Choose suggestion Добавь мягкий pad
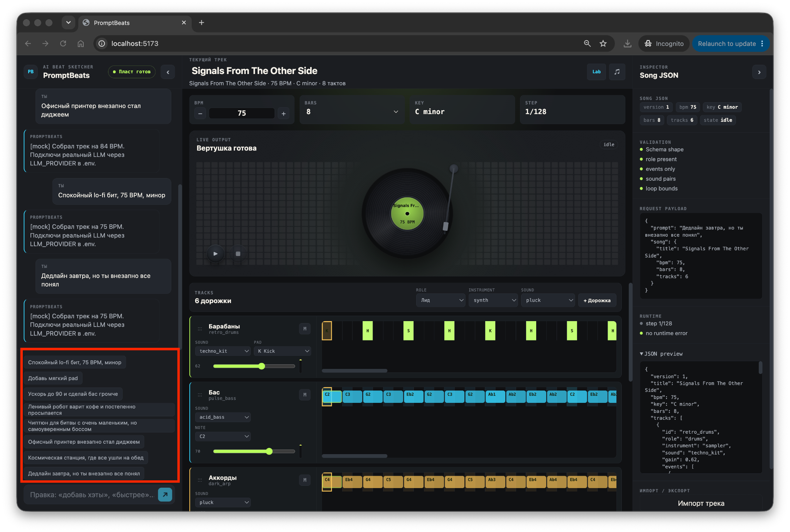 pyautogui.click(x=53, y=378)
